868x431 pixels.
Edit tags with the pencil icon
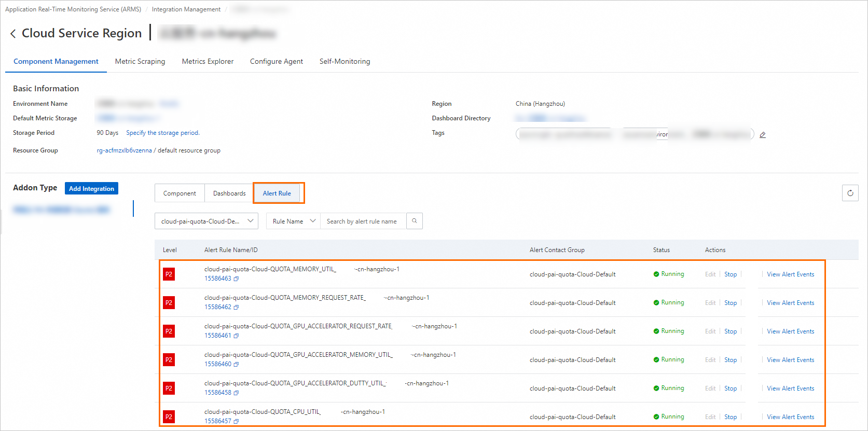pyautogui.click(x=763, y=135)
